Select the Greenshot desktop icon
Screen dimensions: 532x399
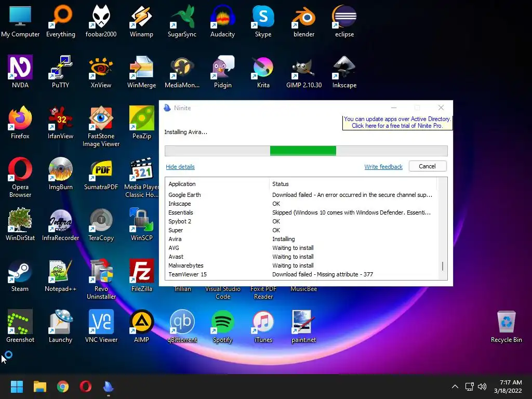click(x=20, y=326)
